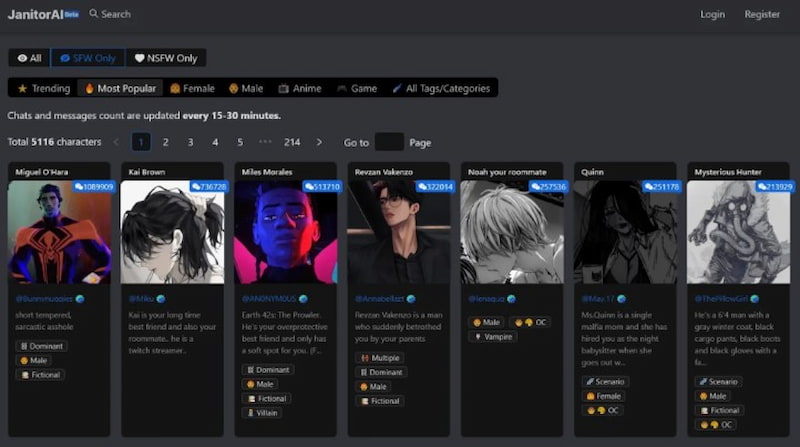The image size is (800, 447).
Task: Switch to the Male category tab
Action: point(246,88)
